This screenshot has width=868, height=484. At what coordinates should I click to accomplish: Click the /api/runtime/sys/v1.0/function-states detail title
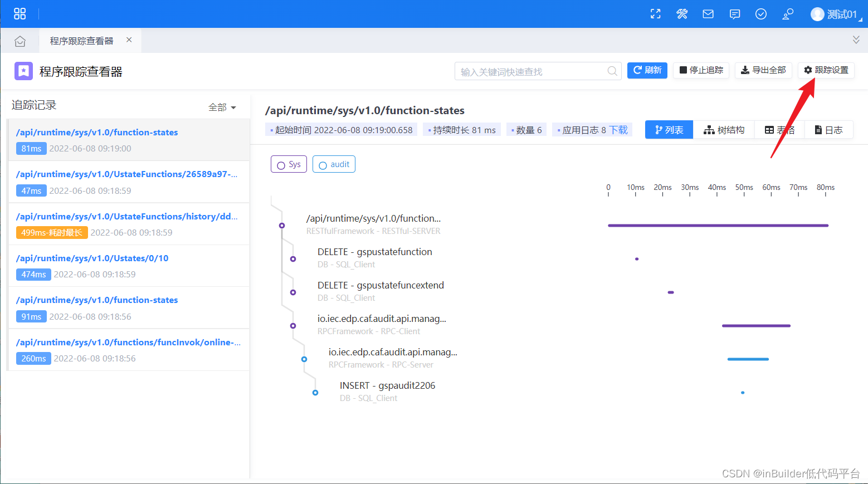(365, 110)
